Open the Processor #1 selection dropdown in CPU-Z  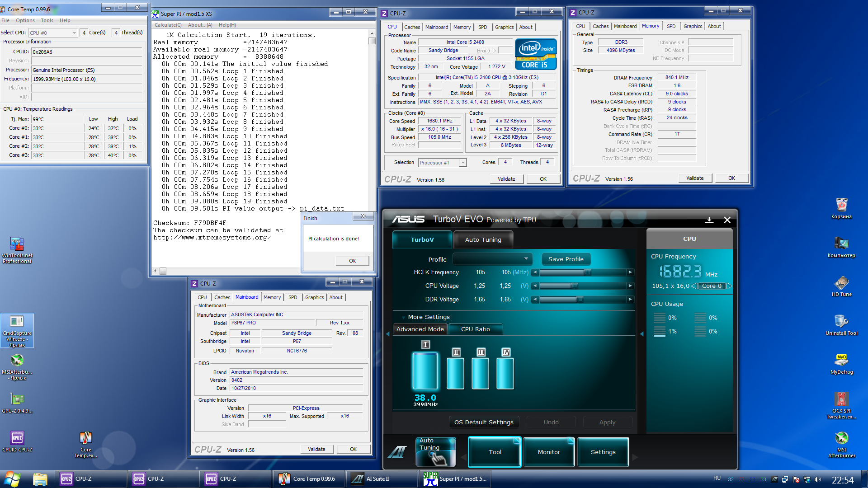[x=442, y=163]
